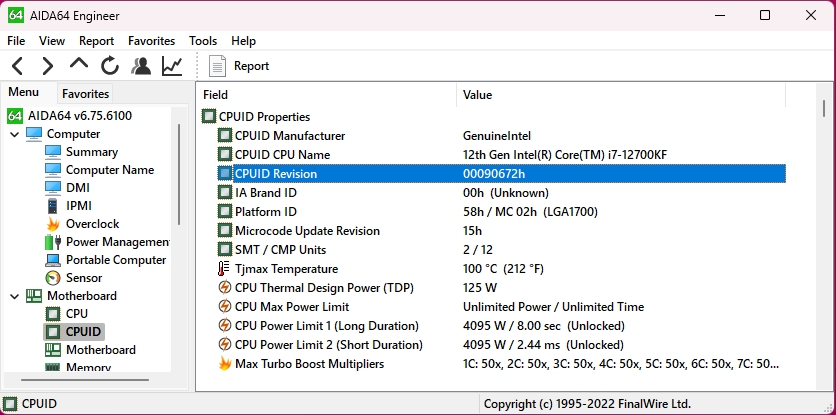
Task: Select the Platform ID row
Action: pyautogui.click(x=502, y=212)
